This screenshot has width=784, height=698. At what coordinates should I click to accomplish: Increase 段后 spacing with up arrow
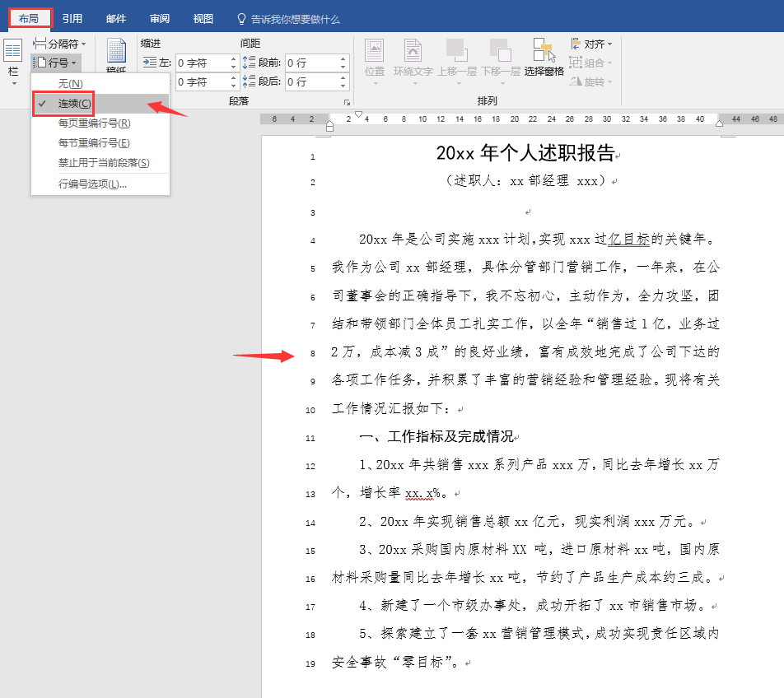coord(343,78)
